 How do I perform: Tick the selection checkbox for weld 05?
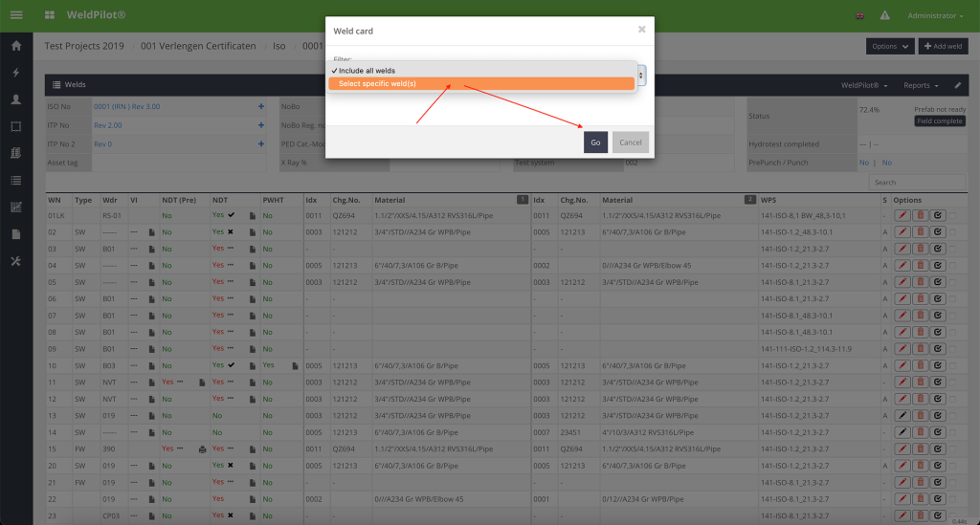click(x=952, y=282)
